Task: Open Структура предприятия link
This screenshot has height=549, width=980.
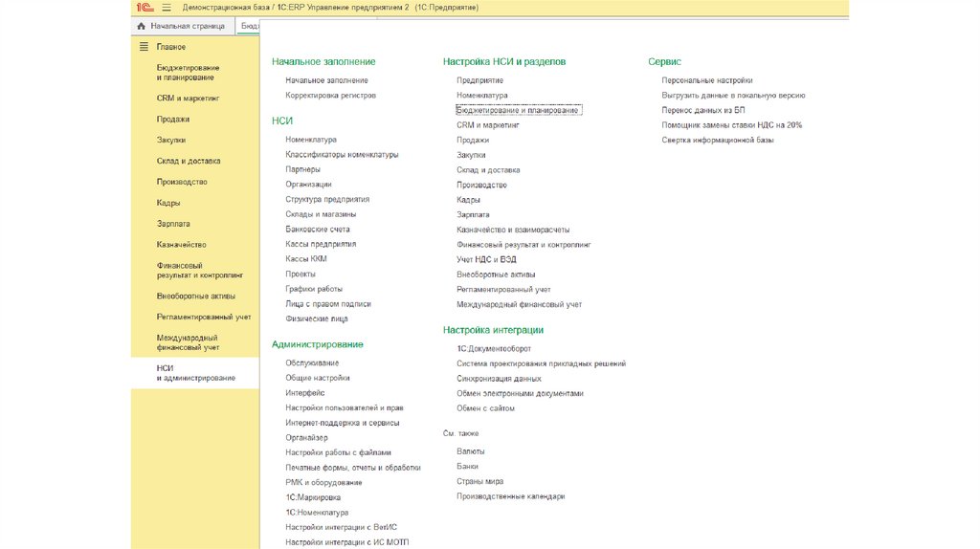Action: pyautogui.click(x=327, y=200)
